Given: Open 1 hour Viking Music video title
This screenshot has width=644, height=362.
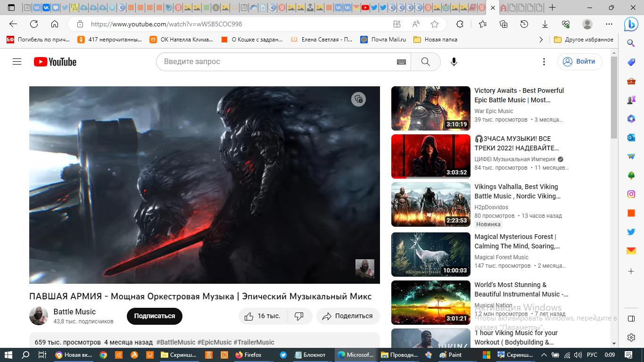Looking at the screenshot, I should (x=516, y=337).
